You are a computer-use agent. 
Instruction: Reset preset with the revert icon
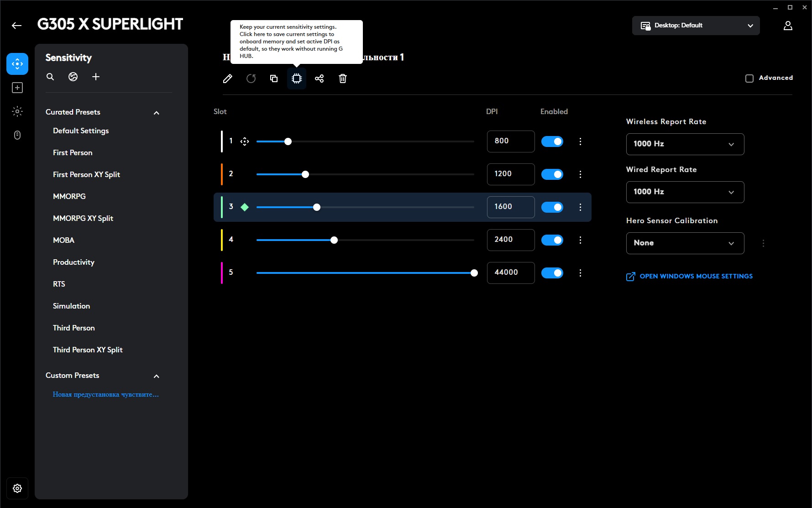click(x=251, y=79)
